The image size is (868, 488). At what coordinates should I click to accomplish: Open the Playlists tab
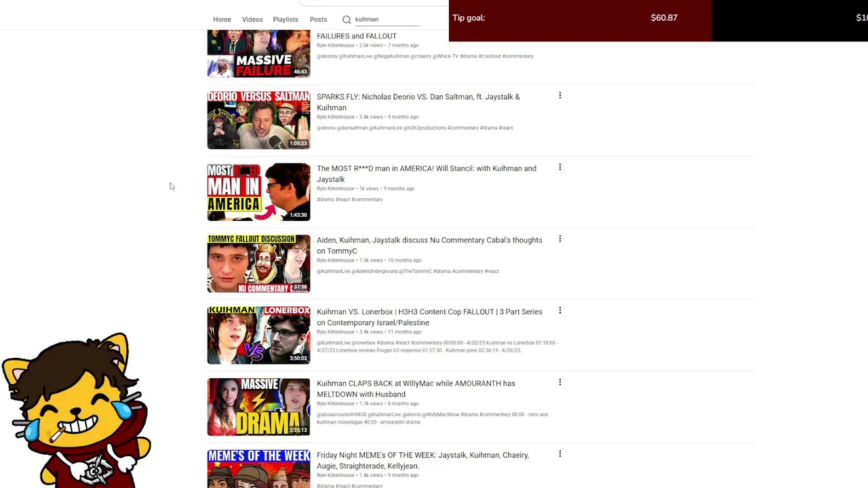pos(285,20)
